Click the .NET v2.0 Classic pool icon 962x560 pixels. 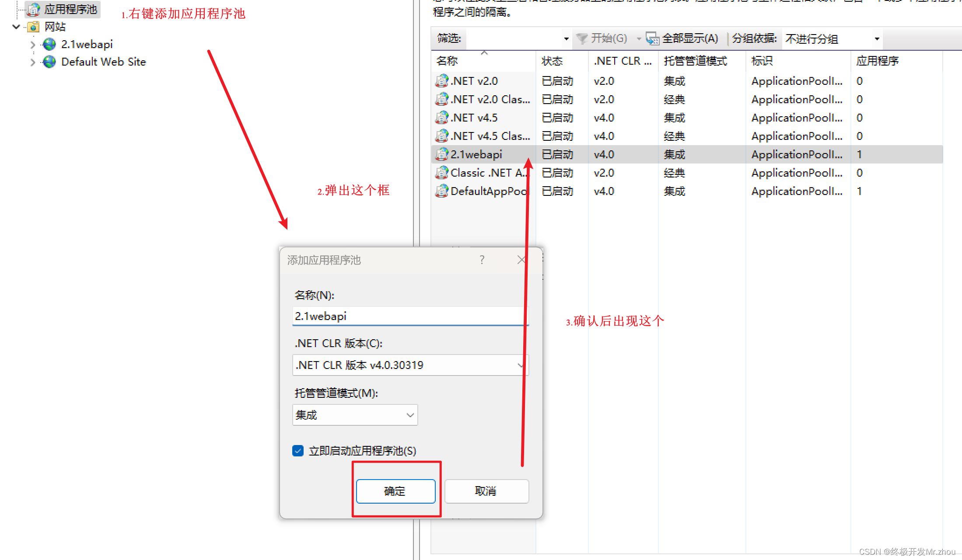[442, 99]
